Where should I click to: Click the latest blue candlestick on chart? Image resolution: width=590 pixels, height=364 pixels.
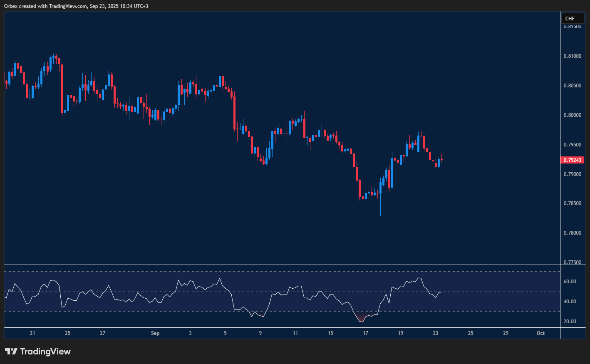coord(439,163)
